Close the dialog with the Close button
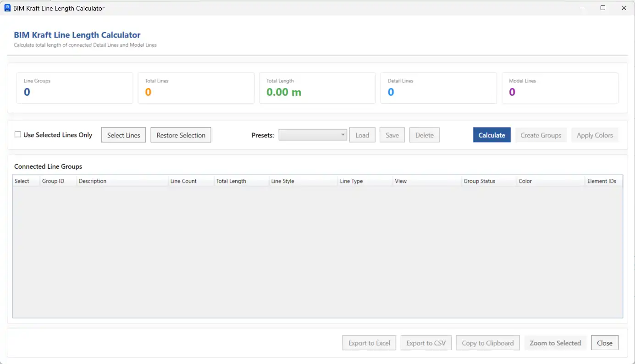This screenshot has width=635, height=364. [604, 343]
